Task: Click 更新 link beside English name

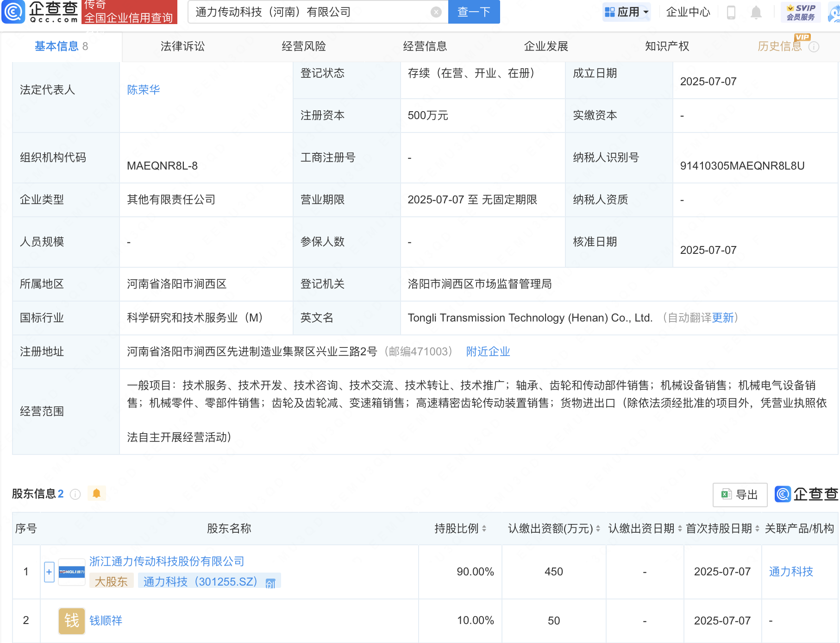Action: [x=723, y=318]
